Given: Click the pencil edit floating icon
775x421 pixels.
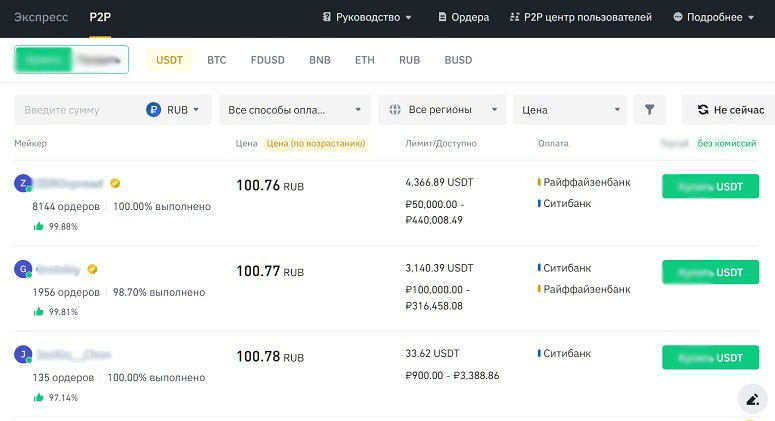Looking at the screenshot, I should pyautogui.click(x=751, y=399).
